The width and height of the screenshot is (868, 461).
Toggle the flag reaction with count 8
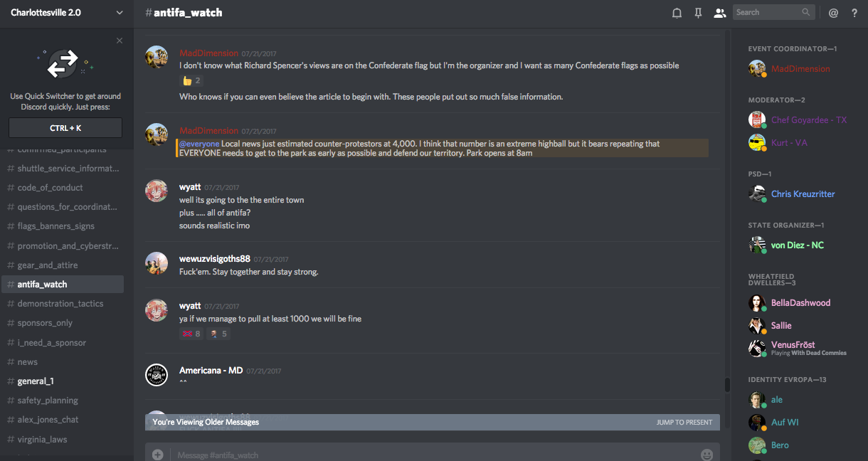point(191,334)
